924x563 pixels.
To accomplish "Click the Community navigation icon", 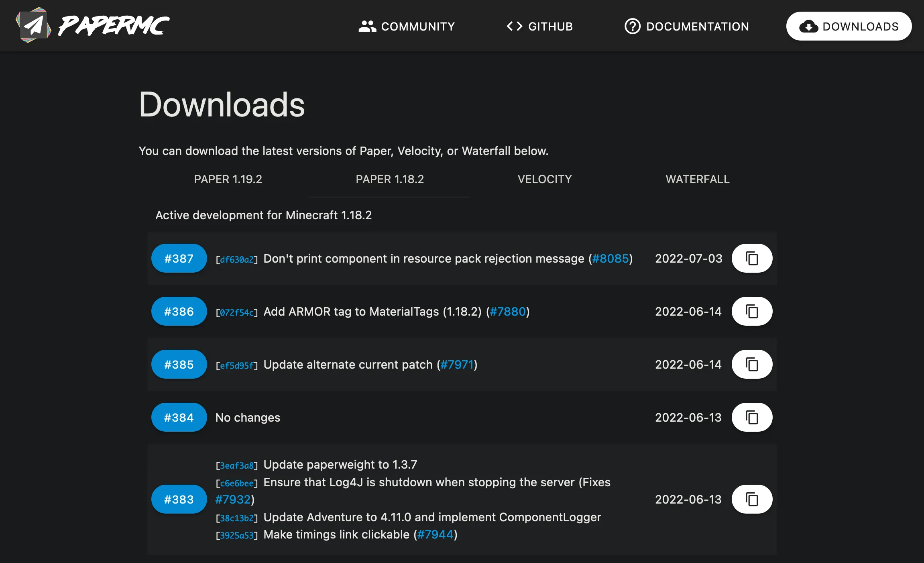I will (x=365, y=27).
